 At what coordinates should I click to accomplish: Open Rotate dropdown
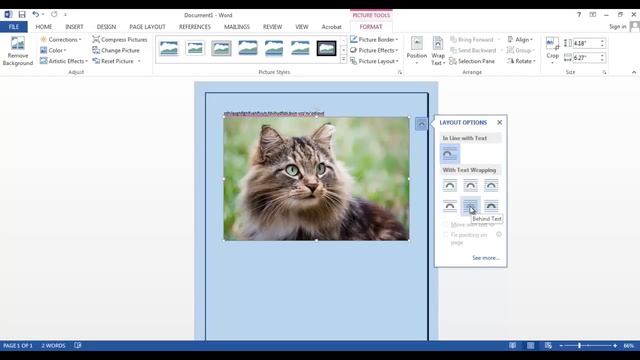tap(521, 61)
